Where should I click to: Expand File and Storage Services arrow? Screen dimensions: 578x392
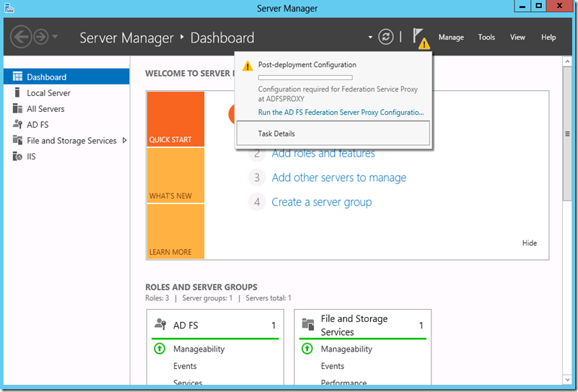[124, 141]
